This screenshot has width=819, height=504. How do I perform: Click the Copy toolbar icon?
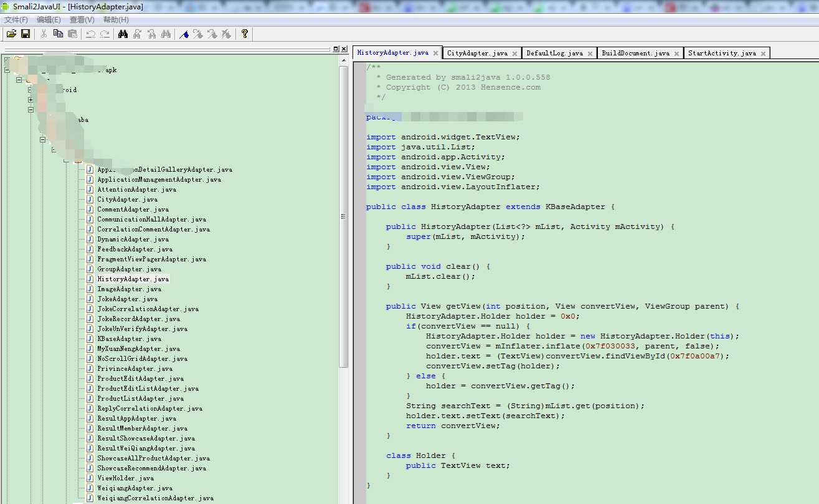click(58, 34)
